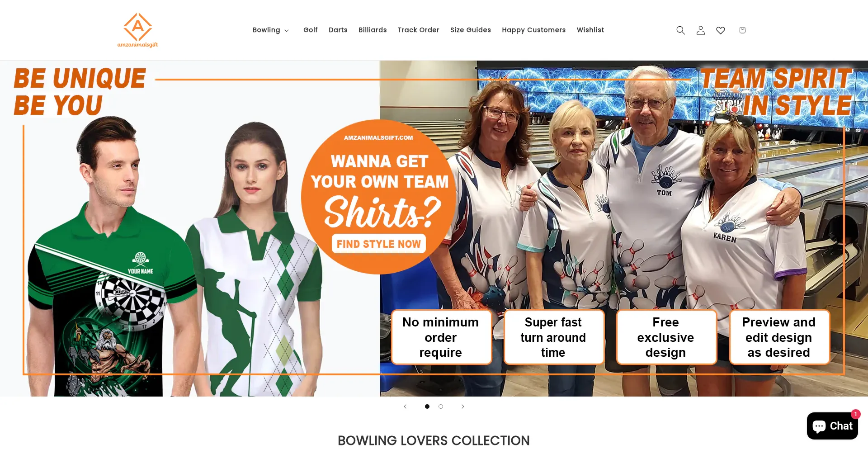The image size is (868, 449).
Task: Click the FIND STYLE NOW button
Action: (379, 244)
